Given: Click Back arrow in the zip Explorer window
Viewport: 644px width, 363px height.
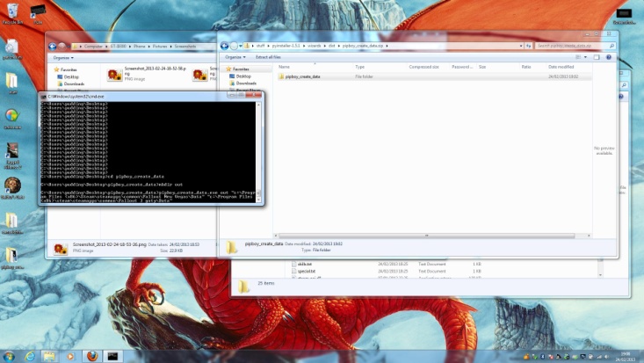Looking at the screenshot, I should (224, 46).
